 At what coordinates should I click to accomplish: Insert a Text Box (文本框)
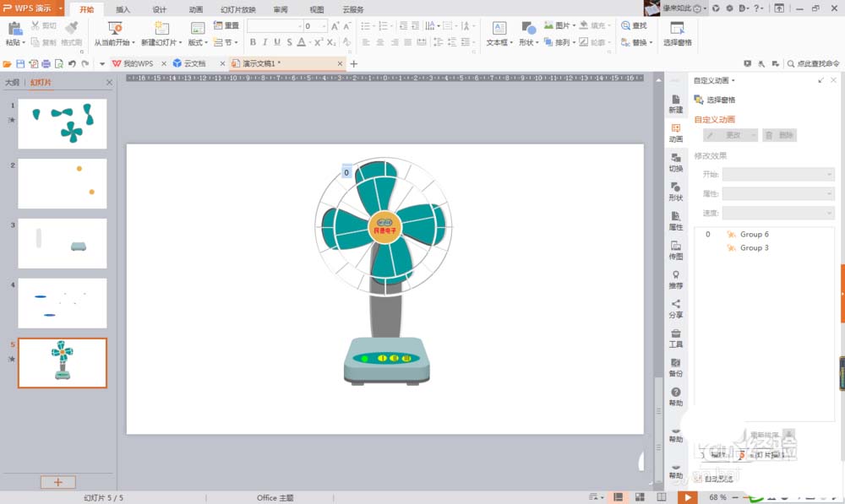(x=499, y=34)
